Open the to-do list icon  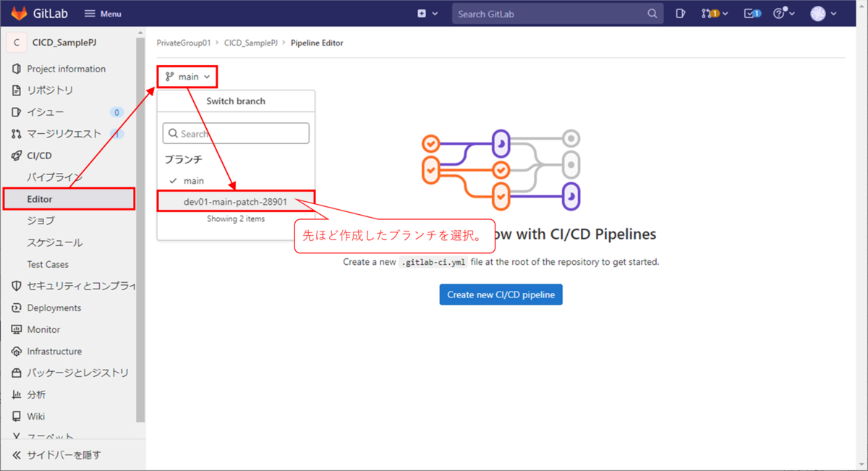tap(753, 14)
